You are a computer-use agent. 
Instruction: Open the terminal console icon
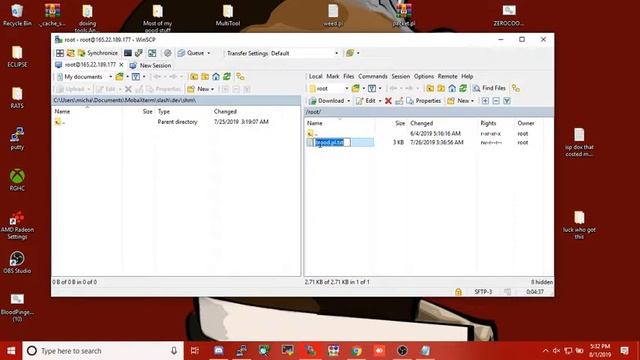[x=128, y=53]
